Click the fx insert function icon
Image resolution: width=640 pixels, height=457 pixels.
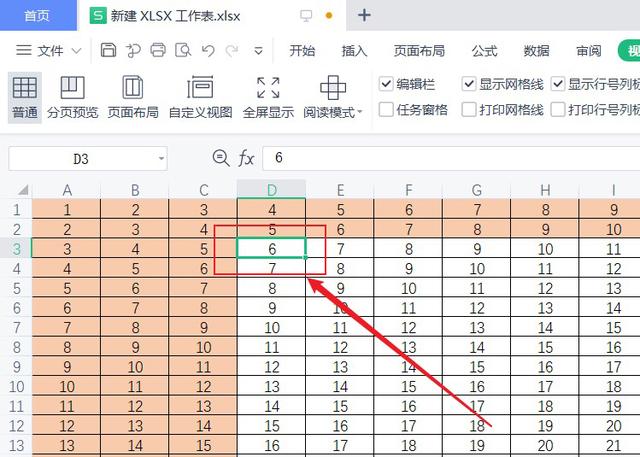tap(246, 158)
